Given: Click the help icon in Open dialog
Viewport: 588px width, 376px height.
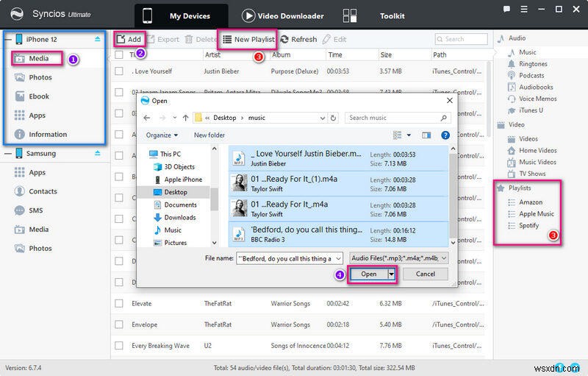Looking at the screenshot, I should [x=445, y=135].
